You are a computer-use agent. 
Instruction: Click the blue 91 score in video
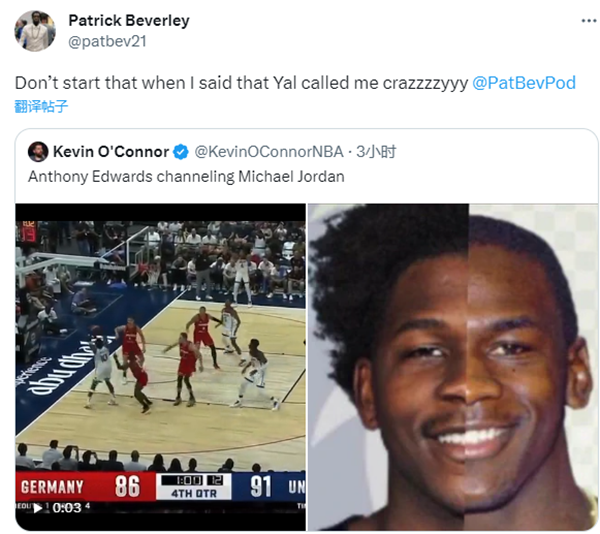(x=261, y=487)
